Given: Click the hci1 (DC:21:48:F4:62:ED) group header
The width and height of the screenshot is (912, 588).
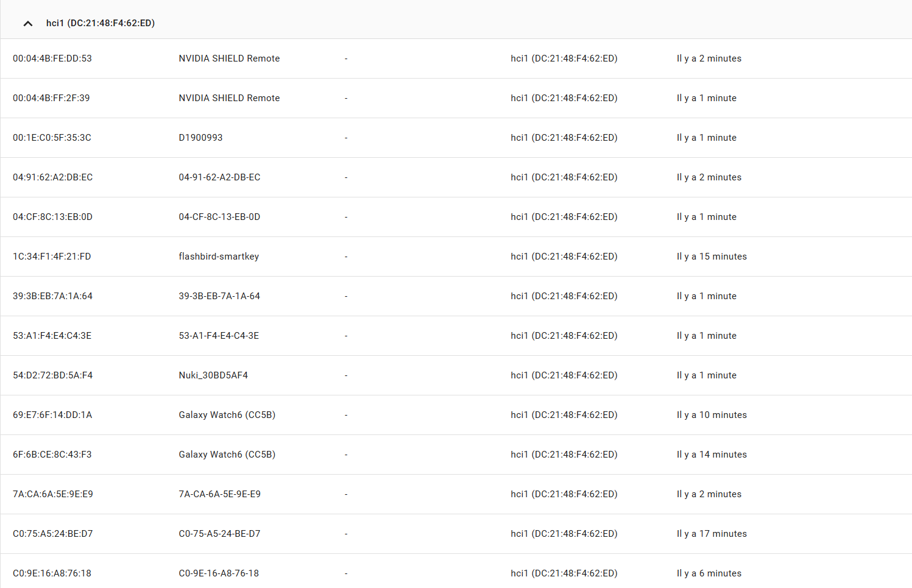Looking at the screenshot, I should point(456,23).
